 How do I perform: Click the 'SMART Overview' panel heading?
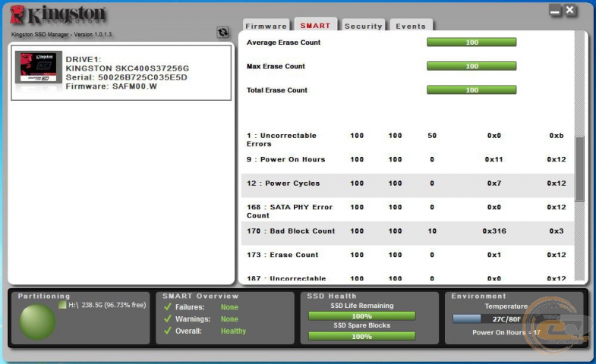coord(200,296)
